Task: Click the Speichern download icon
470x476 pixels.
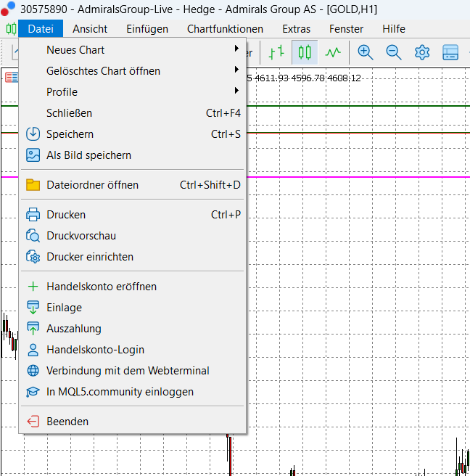Action: point(33,134)
